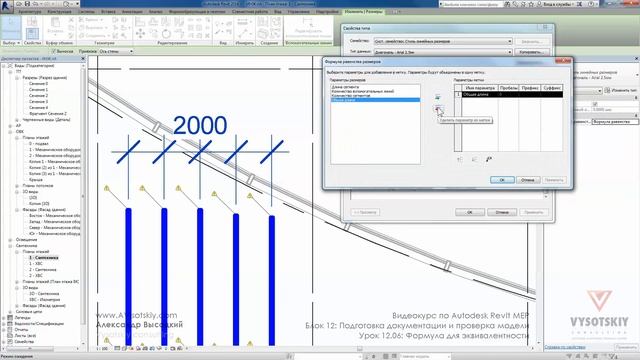Click the Префикс column header
Image resolution: width=640 pixels, height=360 pixels.
tap(529, 88)
